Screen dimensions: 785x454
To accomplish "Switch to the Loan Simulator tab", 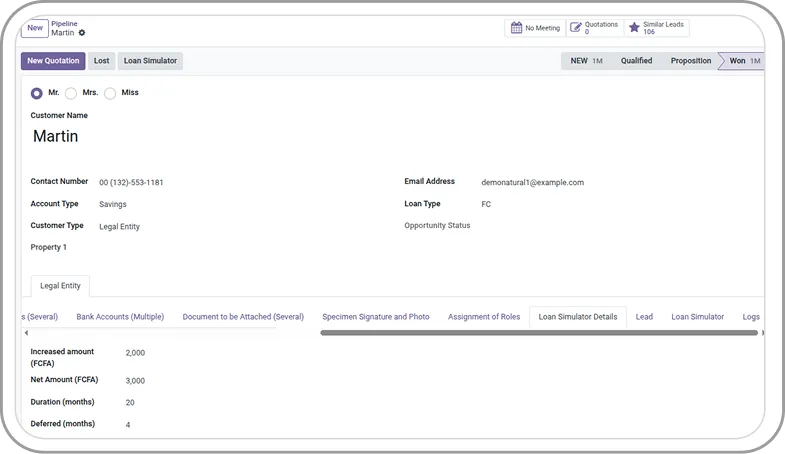I will [x=697, y=317].
